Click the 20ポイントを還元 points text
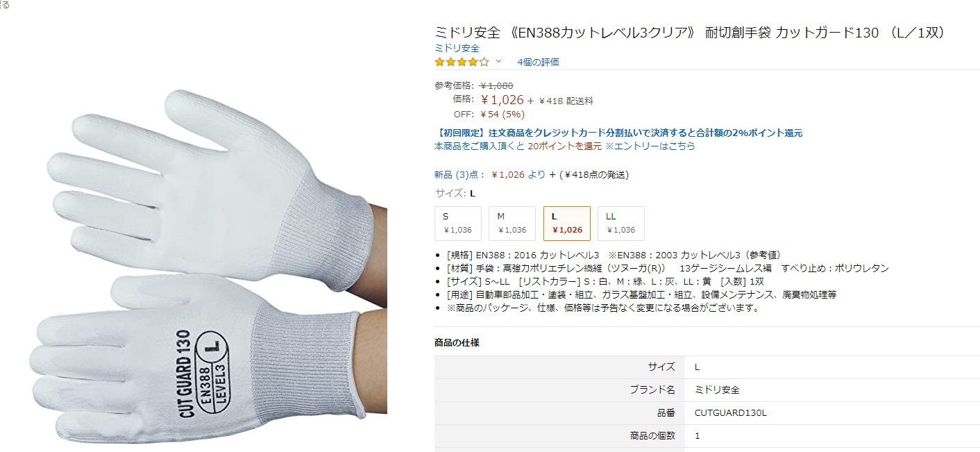This screenshot has height=452, width=980. [565, 147]
